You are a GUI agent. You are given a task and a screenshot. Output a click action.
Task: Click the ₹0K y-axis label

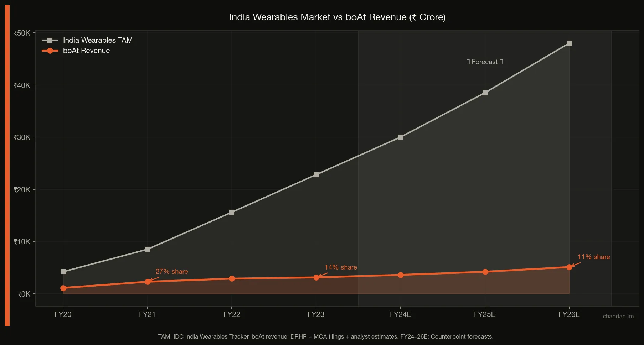[x=24, y=294]
